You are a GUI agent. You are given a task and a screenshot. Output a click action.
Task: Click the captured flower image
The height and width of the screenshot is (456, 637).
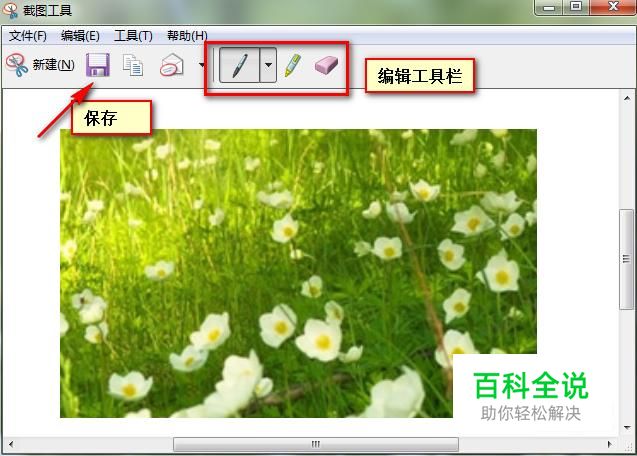[298, 273]
